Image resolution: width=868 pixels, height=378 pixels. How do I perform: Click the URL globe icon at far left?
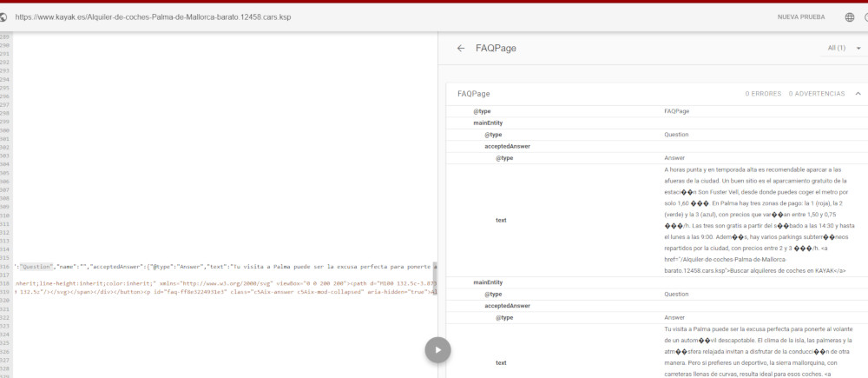3,17
